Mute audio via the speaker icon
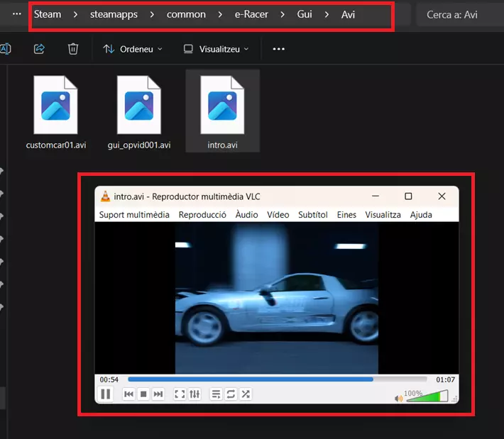Image resolution: width=504 pixels, height=439 pixels. pos(398,398)
